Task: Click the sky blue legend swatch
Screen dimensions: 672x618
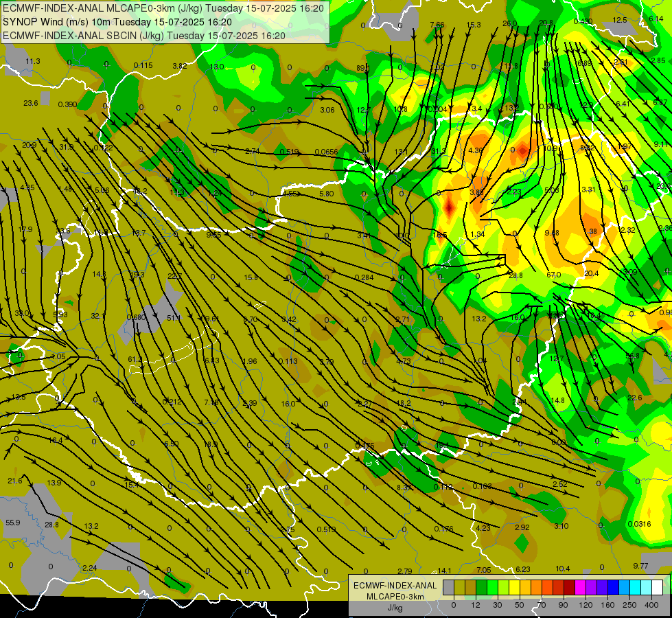Action: click(625, 587)
